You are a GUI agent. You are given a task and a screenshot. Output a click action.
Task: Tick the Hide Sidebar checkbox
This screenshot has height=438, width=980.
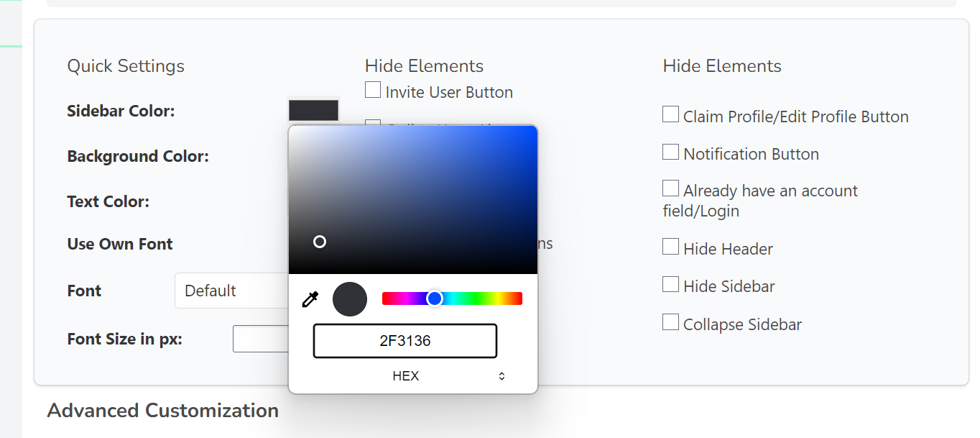670,284
